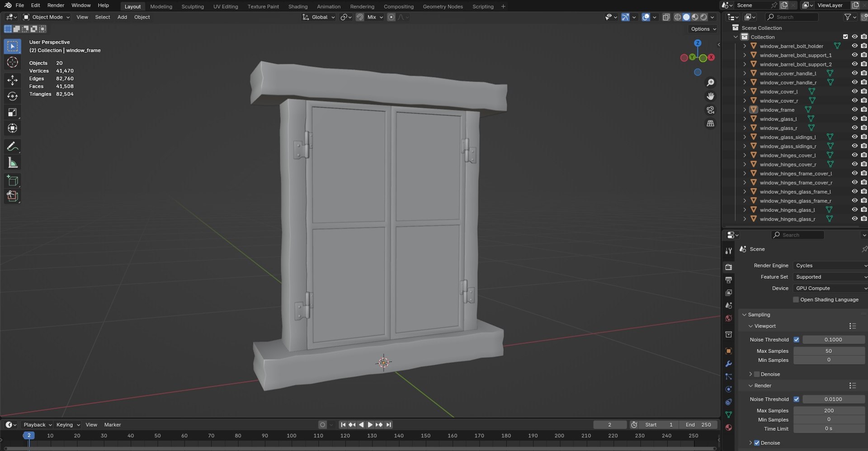Open Feature Set Supported dropdown
868x451 pixels.
click(830, 277)
